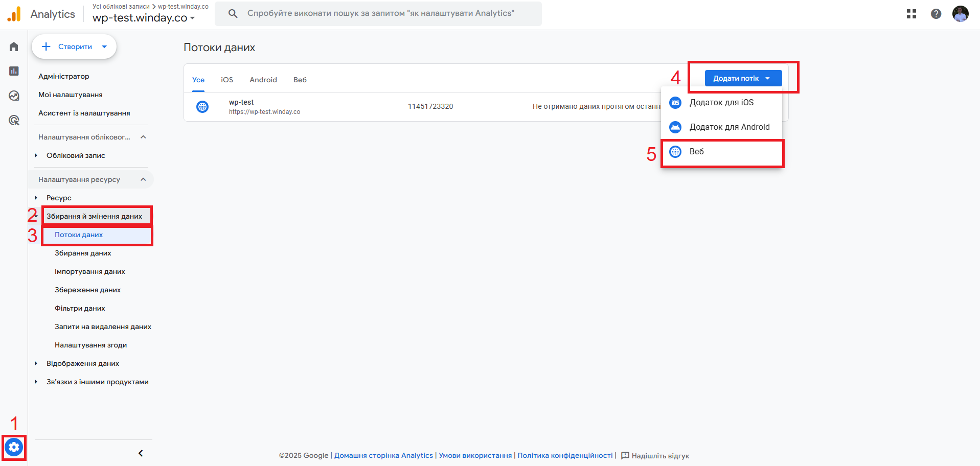Open the Admin gear icon
980x466 pixels.
click(14, 448)
